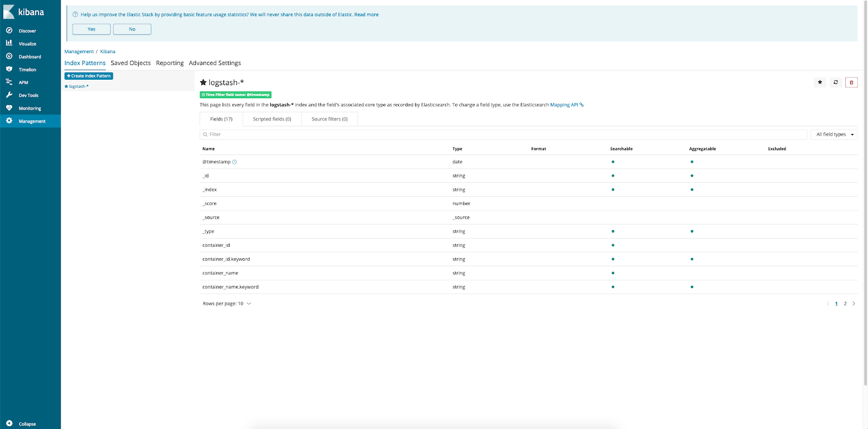Viewport: 868px width, 429px height.
Task: Click the Mapping API external link icon
Action: [582, 105]
